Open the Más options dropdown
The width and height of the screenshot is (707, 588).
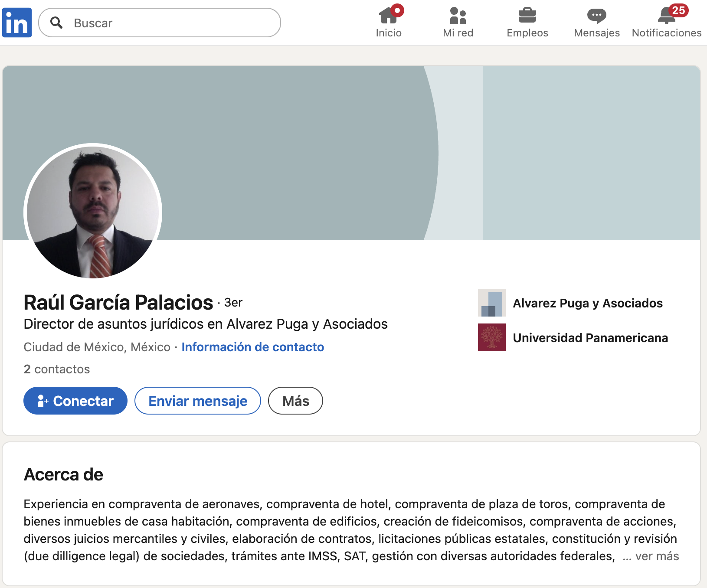tap(295, 401)
